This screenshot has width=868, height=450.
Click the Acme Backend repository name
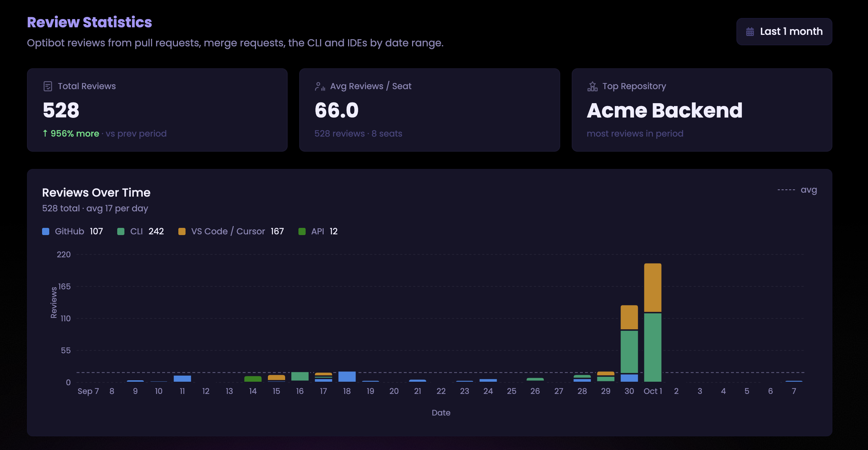pyautogui.click(x=664, y=110)
